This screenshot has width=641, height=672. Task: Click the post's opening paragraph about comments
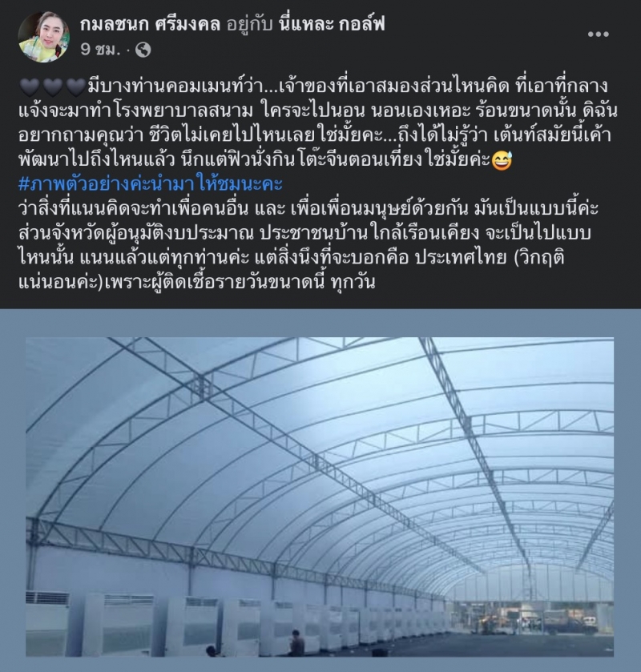[318, 123]
